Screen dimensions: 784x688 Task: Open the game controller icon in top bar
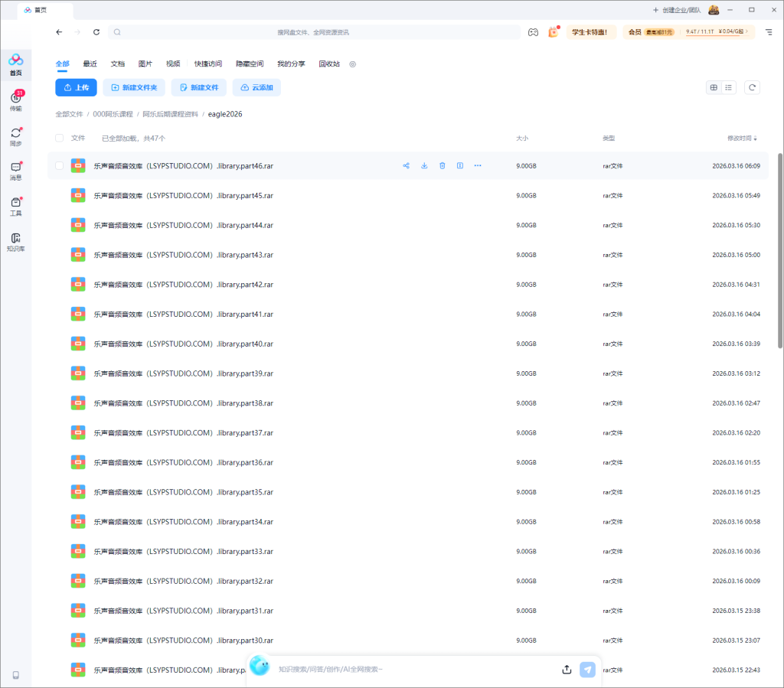tap(533, 32)
